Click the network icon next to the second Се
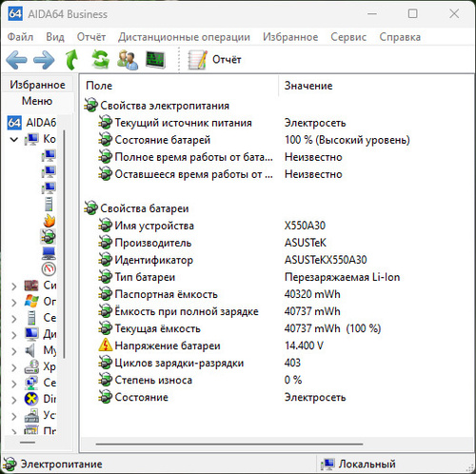The image size is (476, 474). (31, 383)
